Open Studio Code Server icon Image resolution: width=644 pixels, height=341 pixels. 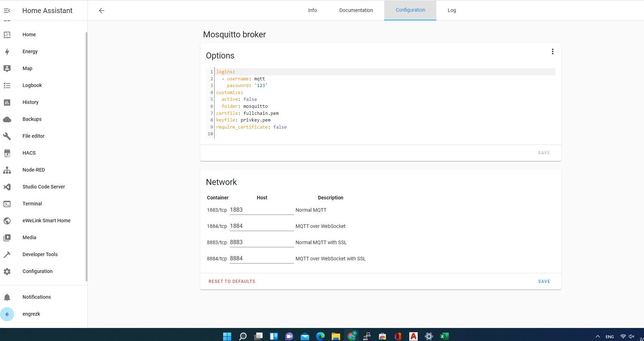click(7, 187)
